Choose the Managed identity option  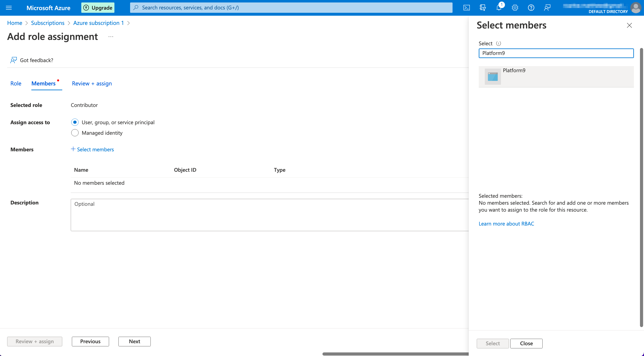point(75,133)
